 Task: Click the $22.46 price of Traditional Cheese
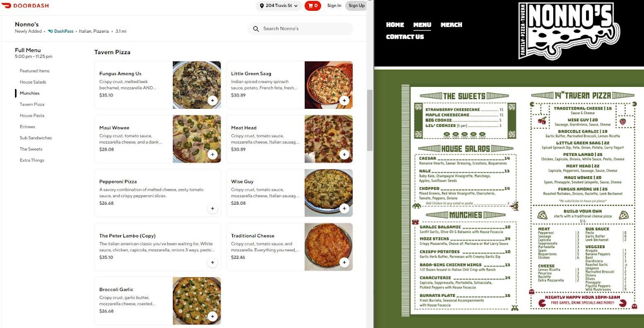[x=238, y=257]
